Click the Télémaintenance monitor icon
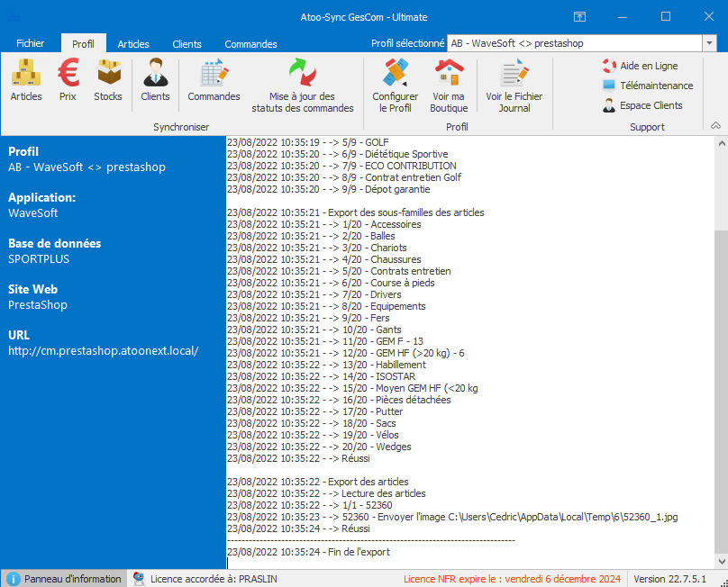The height and width of the screenshot is (587, 728). 609,86
